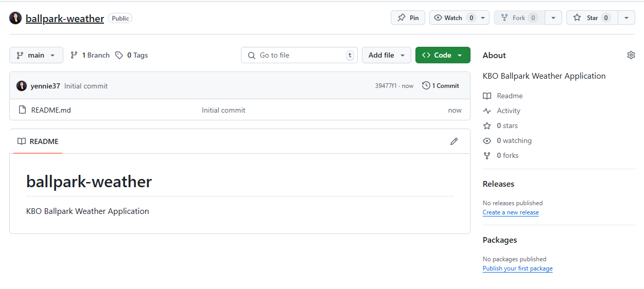644x289 pixels.
Task: Click the ballpark-weather README heading
Action: 89,182
